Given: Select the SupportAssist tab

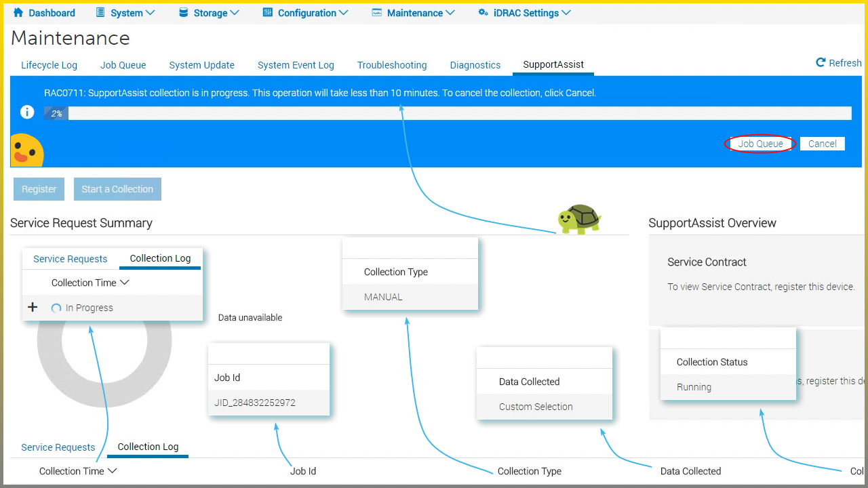Looking at the screenshot, I should coord(553,64).
